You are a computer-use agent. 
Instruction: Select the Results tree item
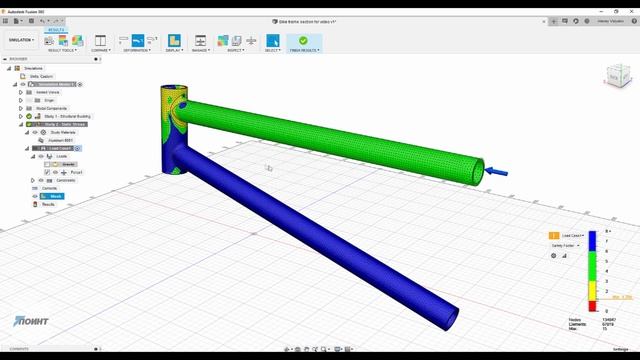(x=48, y=204)
